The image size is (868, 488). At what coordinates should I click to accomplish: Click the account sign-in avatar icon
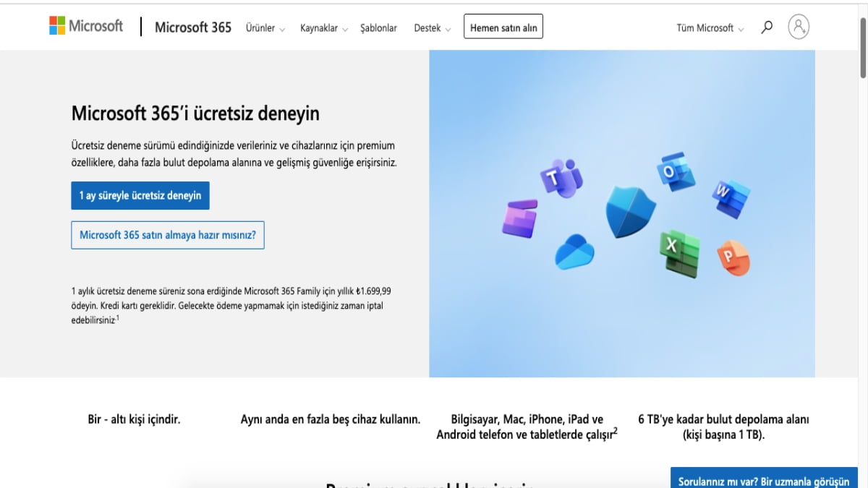point(799,27)
